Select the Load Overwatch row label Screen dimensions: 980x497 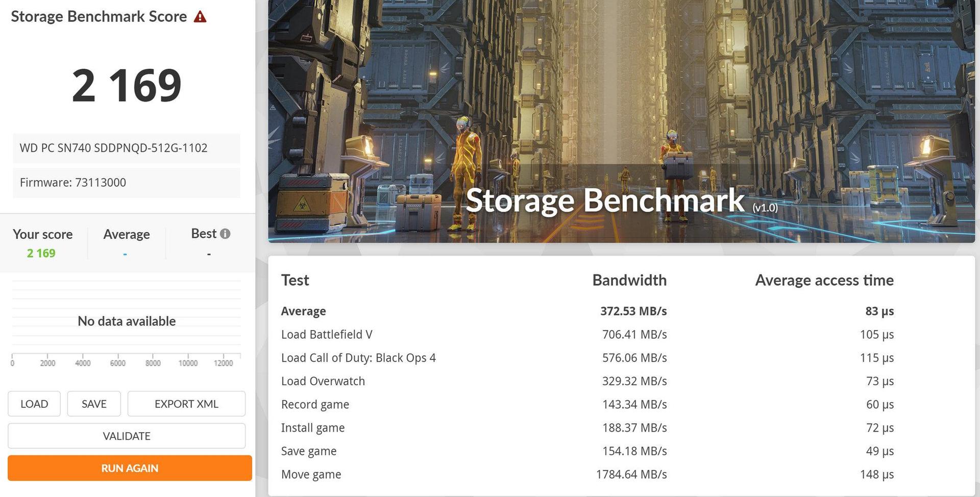pos(323,381)
